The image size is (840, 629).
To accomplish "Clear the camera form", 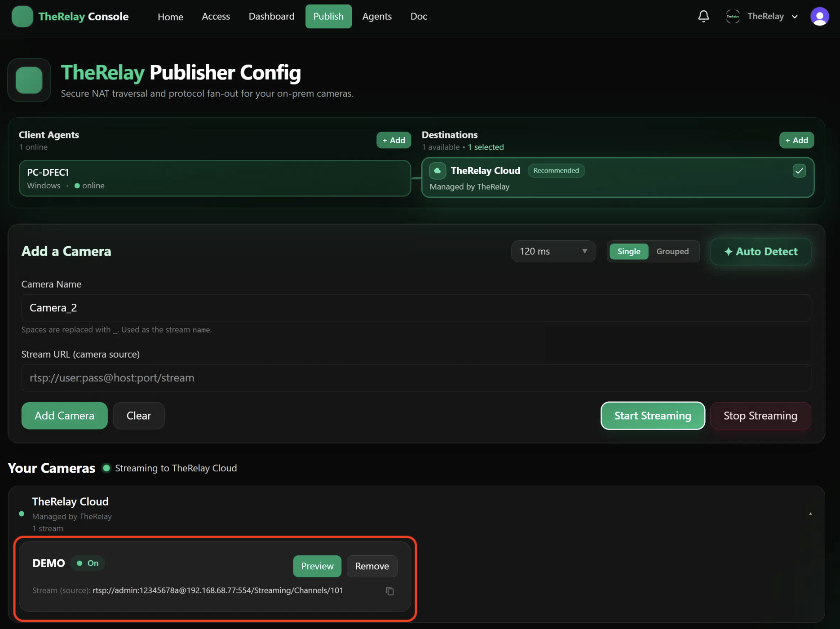I will tap(139, 416).
